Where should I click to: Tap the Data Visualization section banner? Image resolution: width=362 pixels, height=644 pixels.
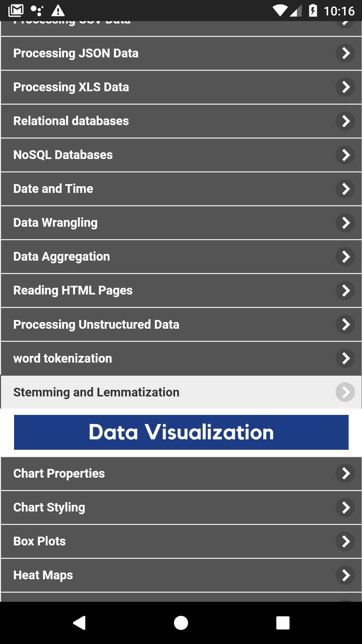click(181, 432)
